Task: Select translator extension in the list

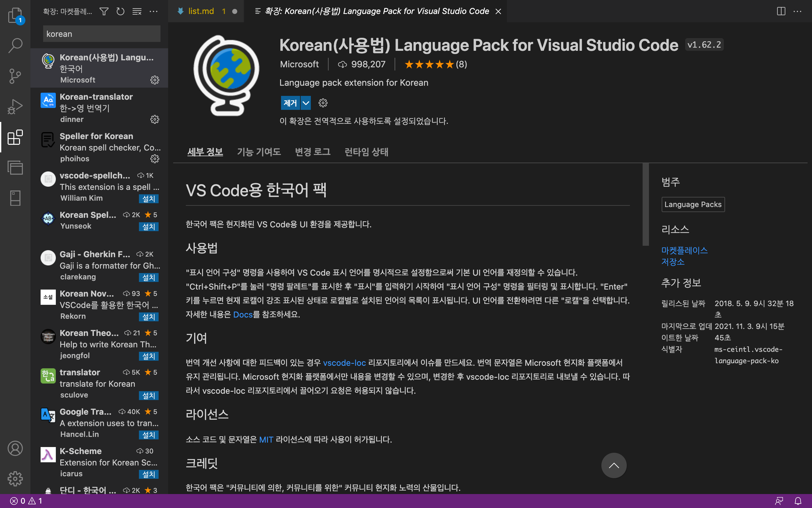Action: tap(99, 383)
